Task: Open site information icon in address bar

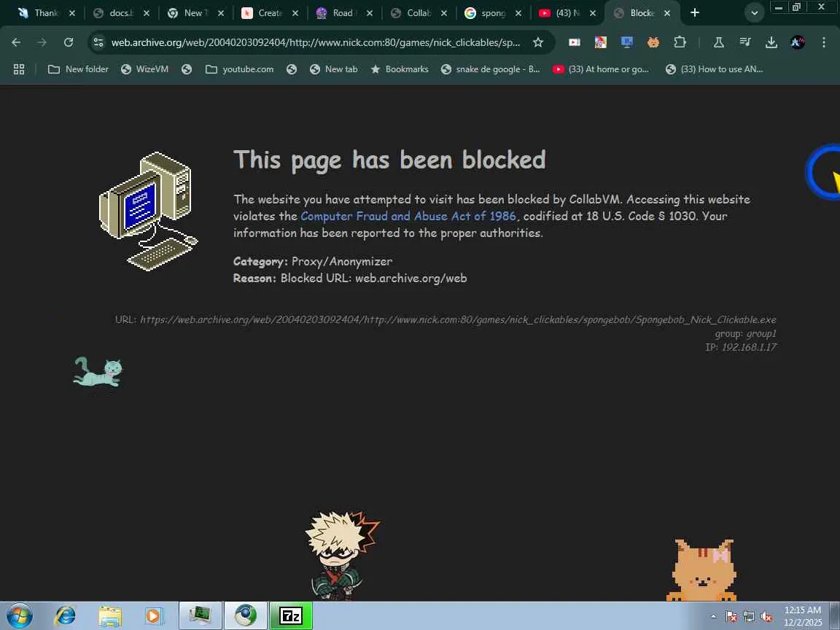Action: click(x=98, y=42)
